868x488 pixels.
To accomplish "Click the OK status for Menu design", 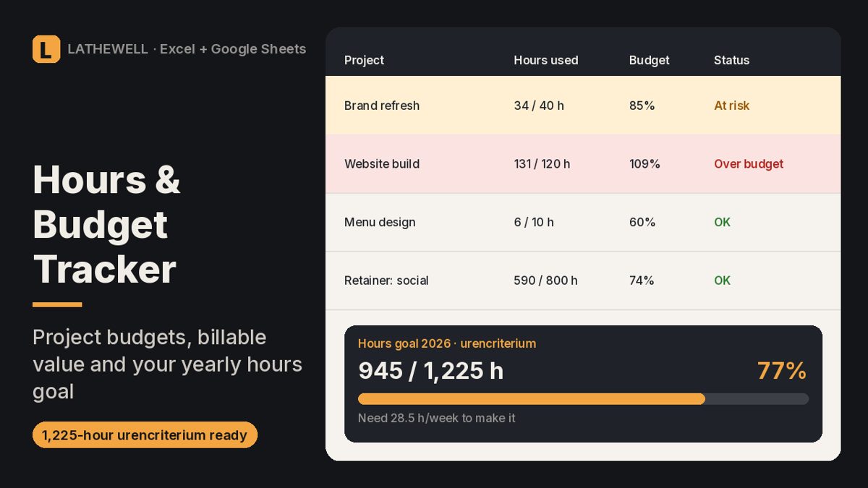I will pos(722,222).
